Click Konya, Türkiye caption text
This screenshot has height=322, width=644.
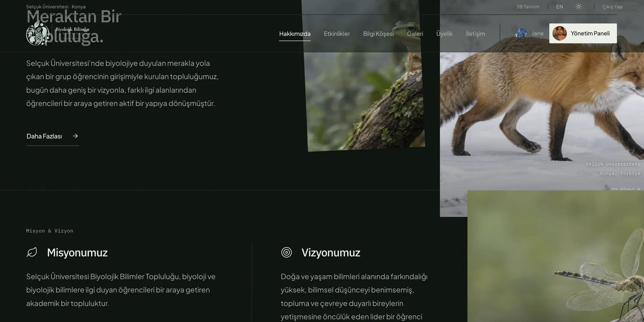point(620,174)
